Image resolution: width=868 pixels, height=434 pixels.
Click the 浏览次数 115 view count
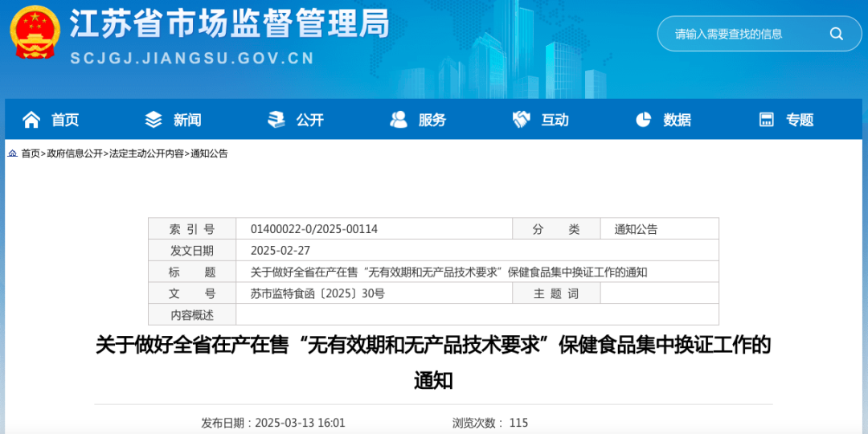490,424
